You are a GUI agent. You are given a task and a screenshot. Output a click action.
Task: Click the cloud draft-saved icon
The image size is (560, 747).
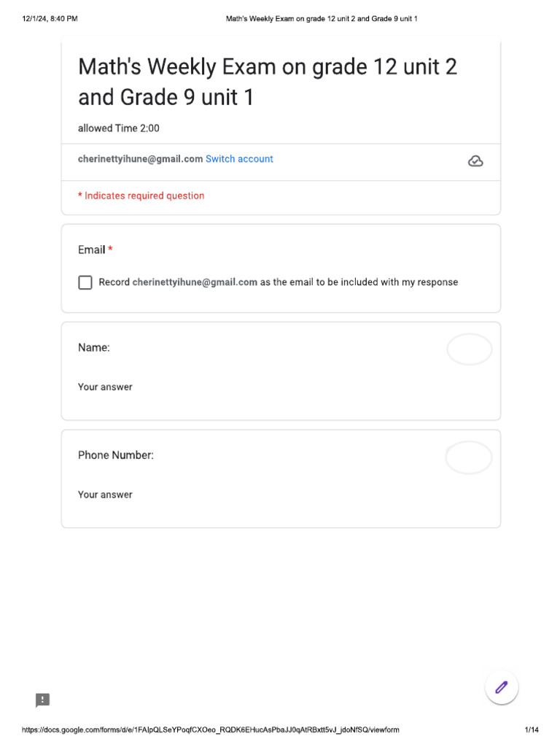tap(475, 161)
